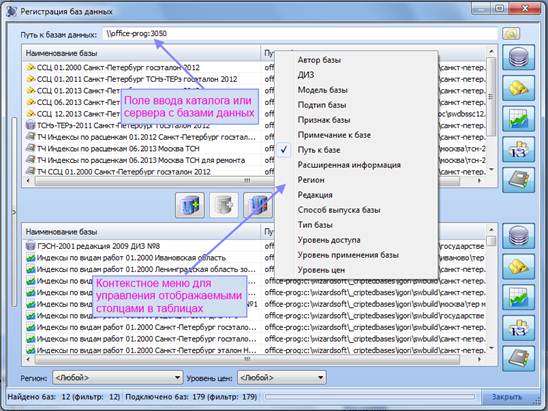
Task: Click the chart indexes icon beside the lower table
Action: point(519,297)
